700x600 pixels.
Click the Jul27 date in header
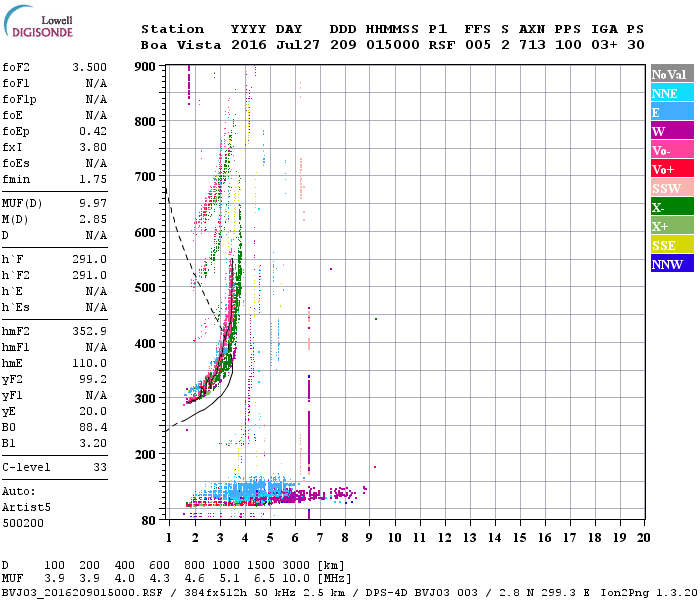(298, 45)
